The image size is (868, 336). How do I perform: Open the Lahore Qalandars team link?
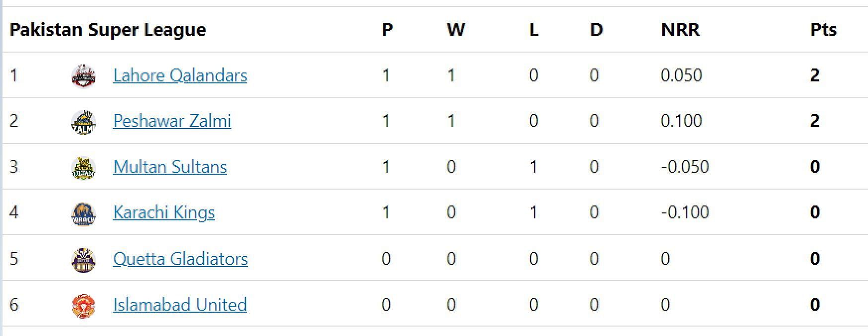click(x=180, y=75)
